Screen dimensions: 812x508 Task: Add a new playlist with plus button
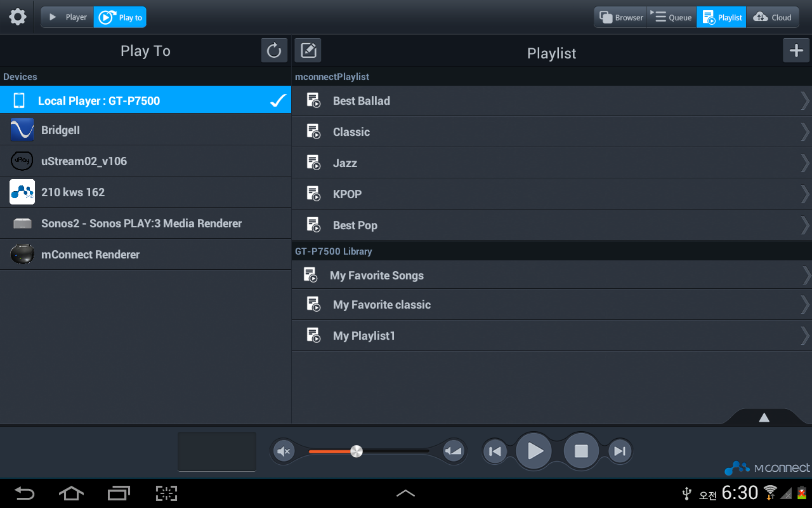[796, 50]
